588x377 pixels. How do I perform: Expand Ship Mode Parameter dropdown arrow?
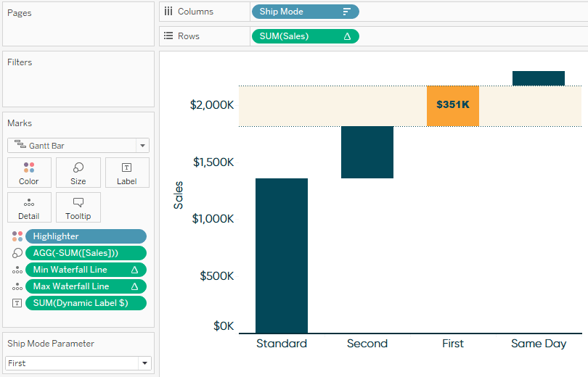click(144, 363)
